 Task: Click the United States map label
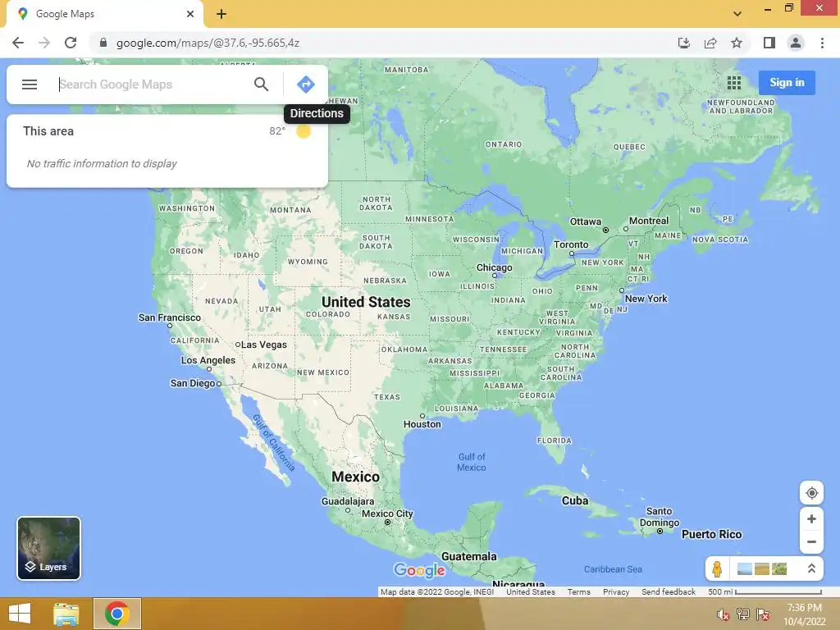click(366, 302)
